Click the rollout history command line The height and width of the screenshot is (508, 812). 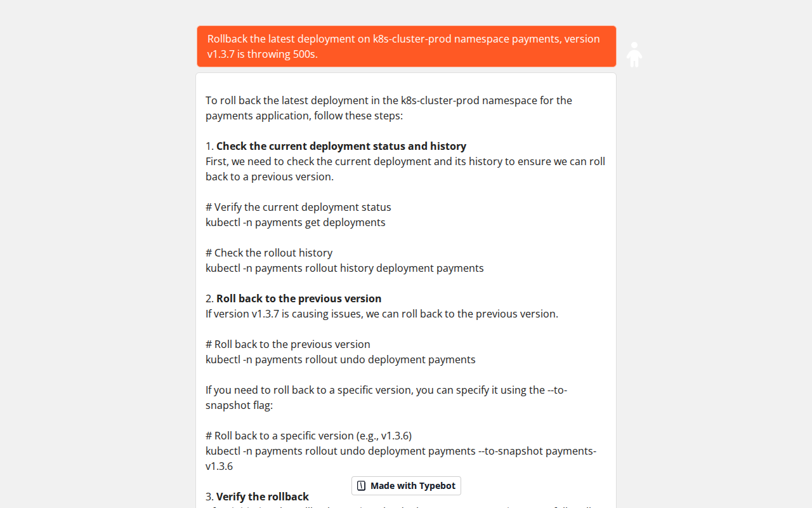pyautogui.click(x=344, y=267)
